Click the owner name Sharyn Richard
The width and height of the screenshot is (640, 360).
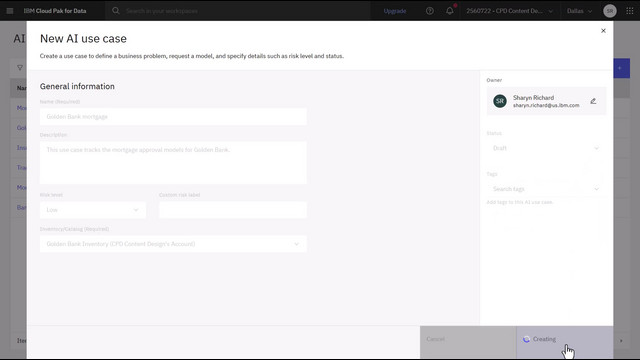pos(533,98)
